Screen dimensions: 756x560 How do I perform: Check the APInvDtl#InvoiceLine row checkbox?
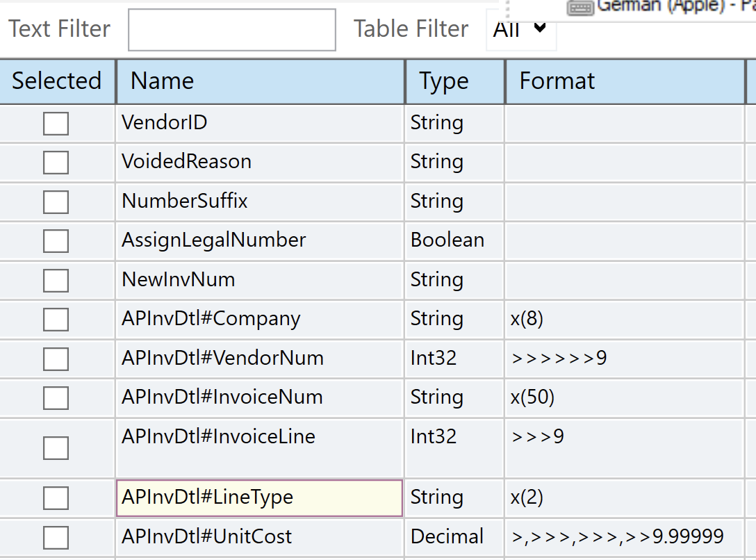pos(56,448)
